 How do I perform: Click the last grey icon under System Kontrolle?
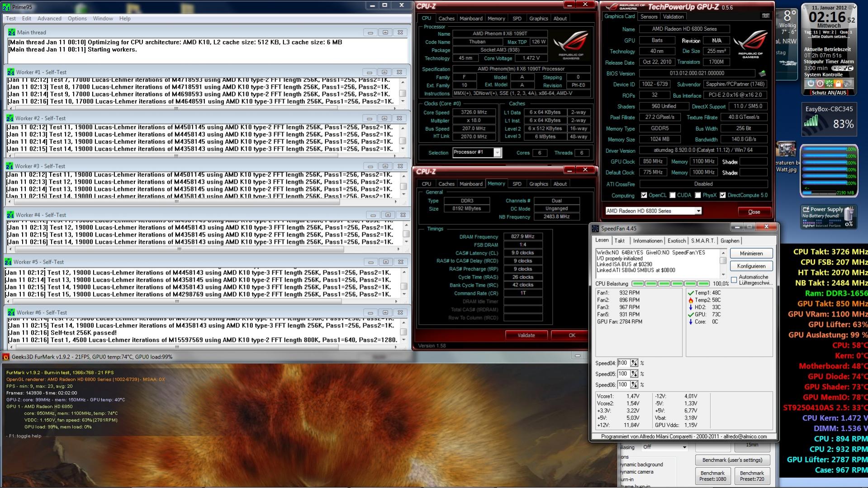848,84
